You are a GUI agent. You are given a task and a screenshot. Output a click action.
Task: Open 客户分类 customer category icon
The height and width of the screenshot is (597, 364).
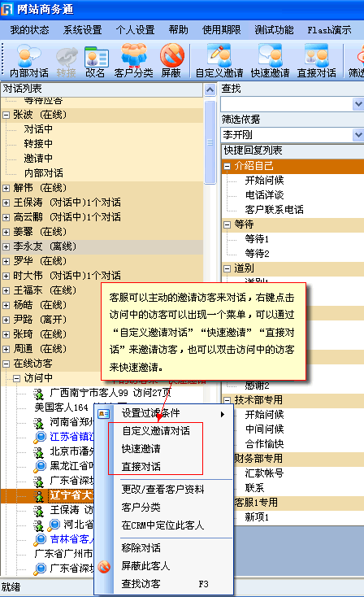pos(133,61)
